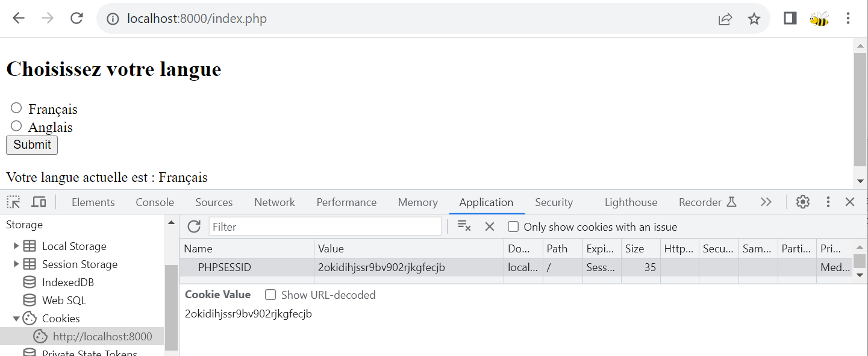Enable Only show cookies with an issue
Image resolution: width=868 pixels, height=356 pixels.
click(513, 227)
